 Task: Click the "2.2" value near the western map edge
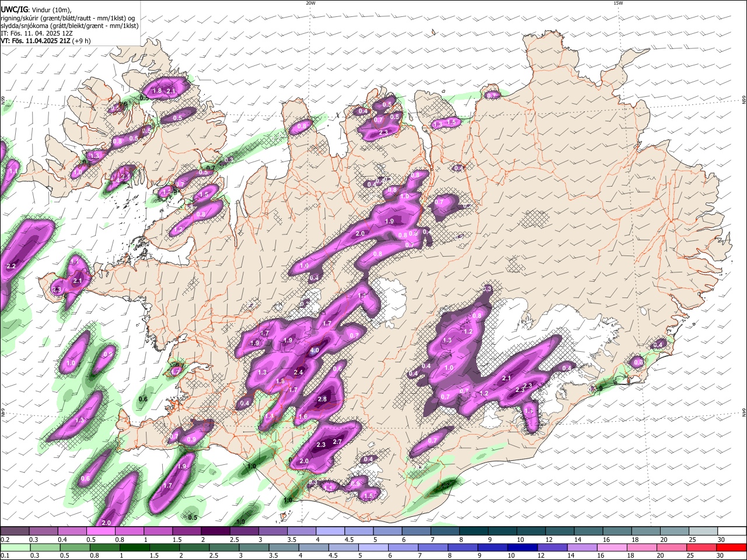pyautogui.click(x=11, y=266)
